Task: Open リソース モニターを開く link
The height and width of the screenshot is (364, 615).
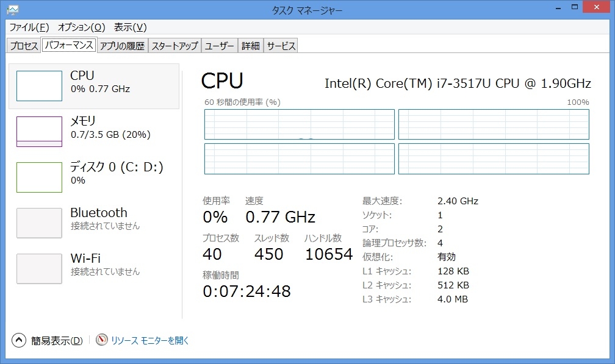Action: click(x=150, y=341)
